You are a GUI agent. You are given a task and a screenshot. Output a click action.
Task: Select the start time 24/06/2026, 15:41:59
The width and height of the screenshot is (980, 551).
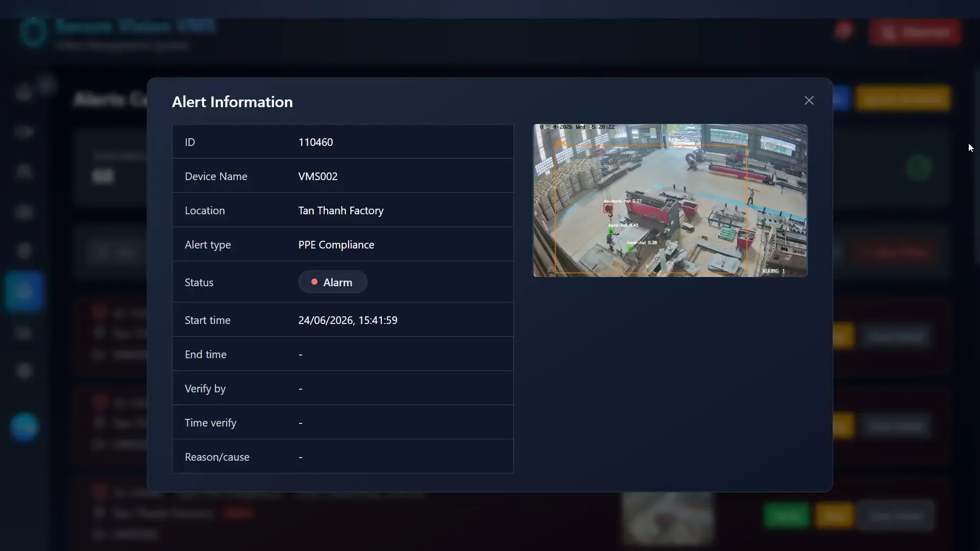(x=348, y=320)
